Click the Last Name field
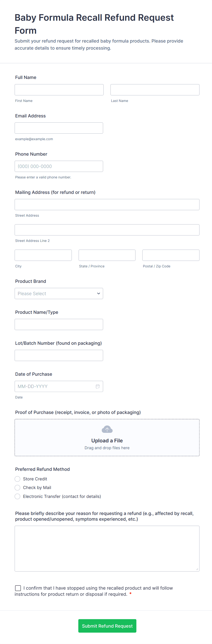 (155, 90)
